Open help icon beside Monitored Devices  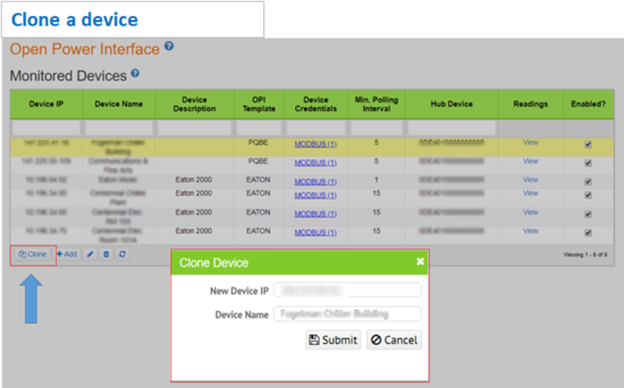point(135,73)
